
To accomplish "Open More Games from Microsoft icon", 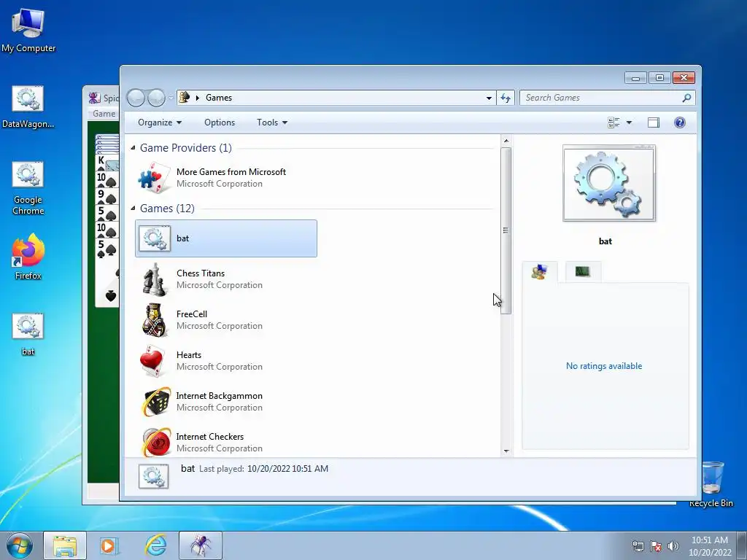I will (x=154, y=178).
